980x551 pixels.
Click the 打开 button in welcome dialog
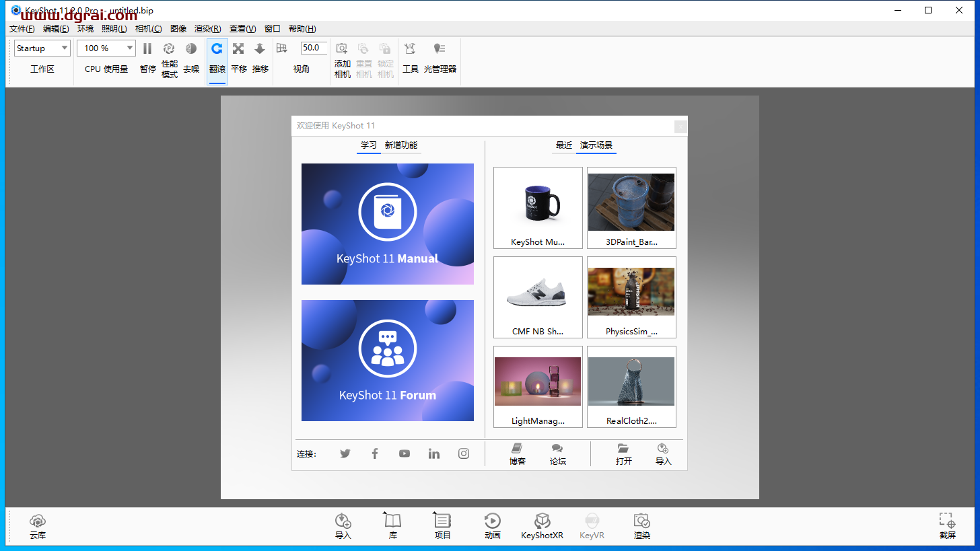point(623,454)
